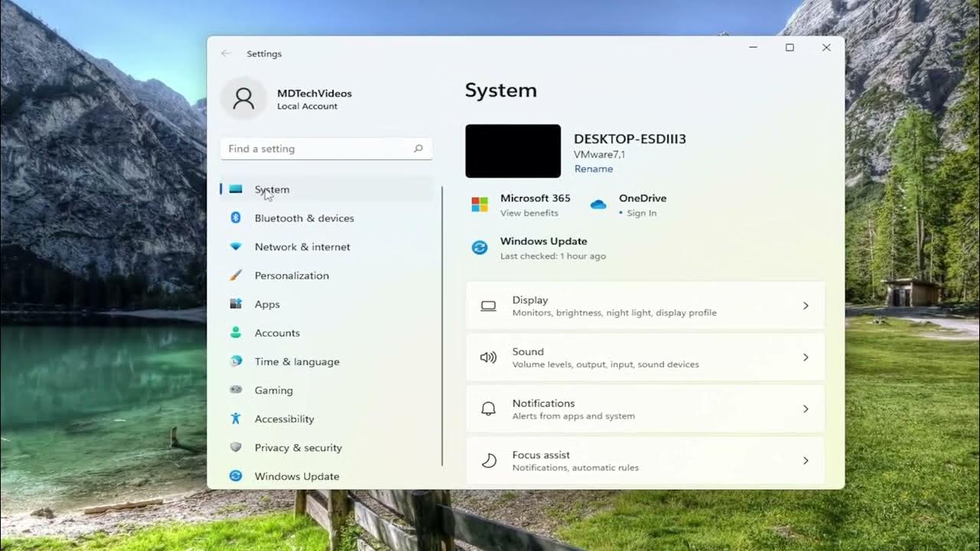Image resolution: width=980 pixels, height=551 pixels.
Task: Click the sidebar vertical scrollbar
Action: 443,325
